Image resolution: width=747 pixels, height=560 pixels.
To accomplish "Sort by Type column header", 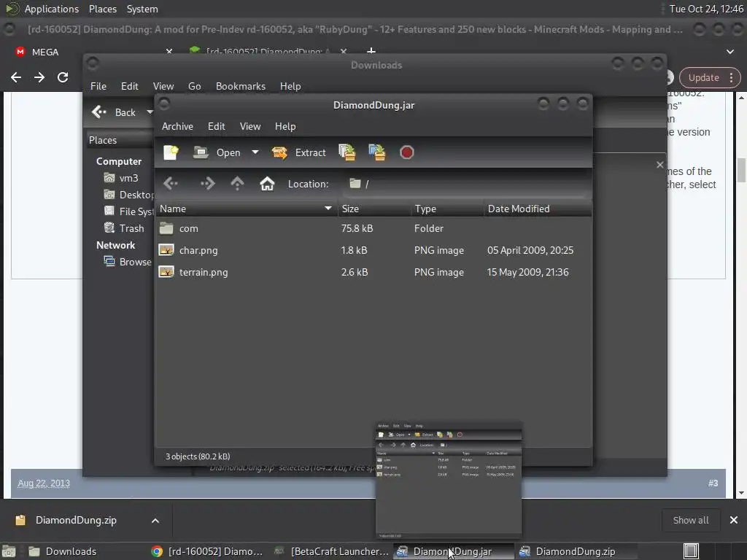I will (x=447, y=209).
